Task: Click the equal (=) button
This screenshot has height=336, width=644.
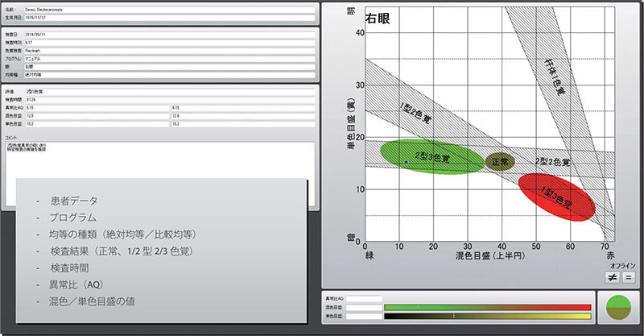Action: click(628, 277)
